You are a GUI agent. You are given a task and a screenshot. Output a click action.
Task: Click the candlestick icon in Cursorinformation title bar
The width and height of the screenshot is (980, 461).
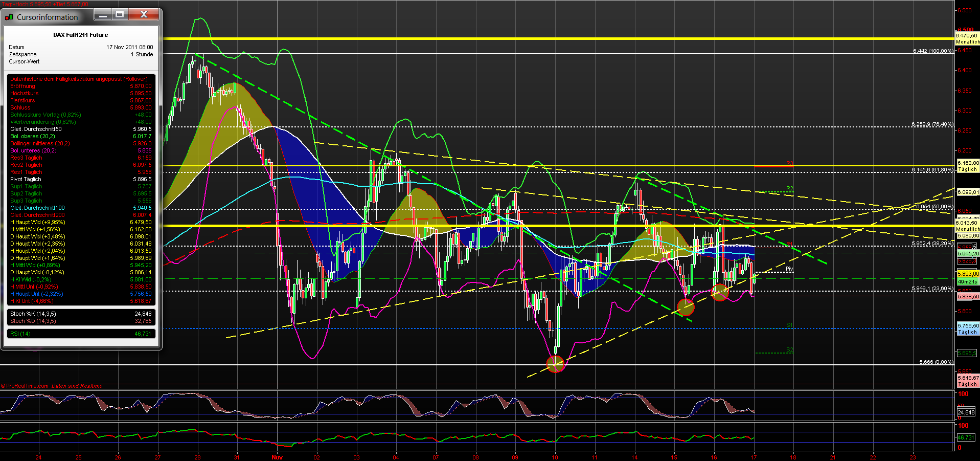click(9, 16)
